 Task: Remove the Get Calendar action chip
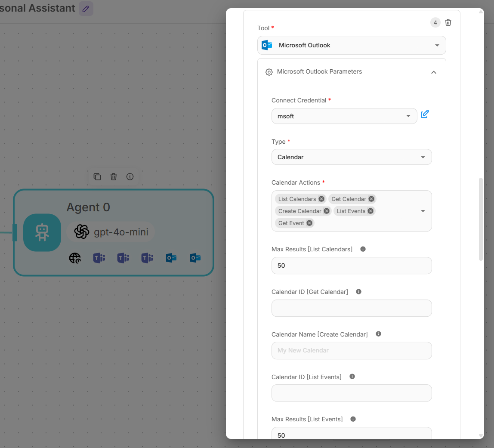coord(371,199)
